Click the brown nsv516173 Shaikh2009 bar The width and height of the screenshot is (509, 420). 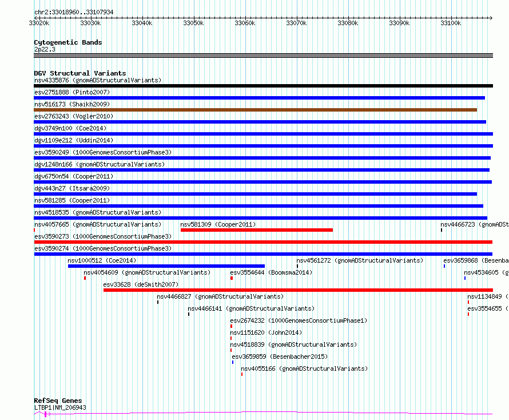pyautogui.click(x=256, y=110)
